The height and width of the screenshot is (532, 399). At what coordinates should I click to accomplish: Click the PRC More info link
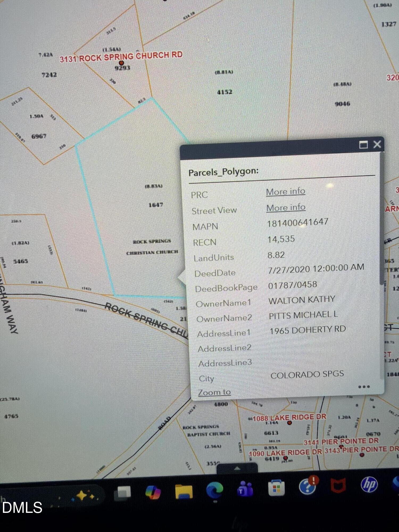point(285,192)
